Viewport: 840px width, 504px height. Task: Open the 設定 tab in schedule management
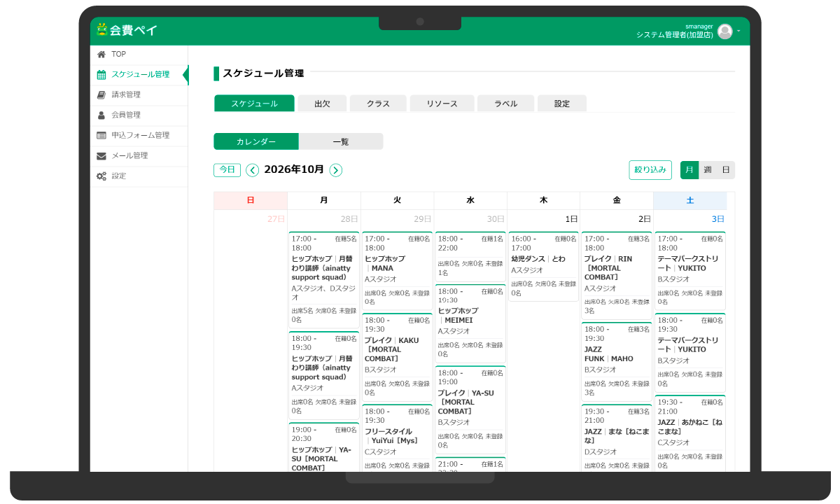pos(562,104)
